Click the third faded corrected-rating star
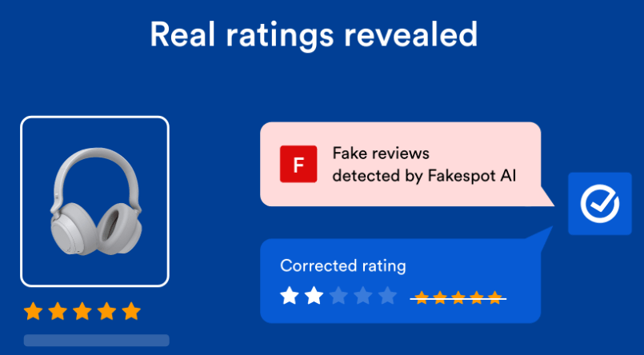The image size is (644, 355). 338,296
